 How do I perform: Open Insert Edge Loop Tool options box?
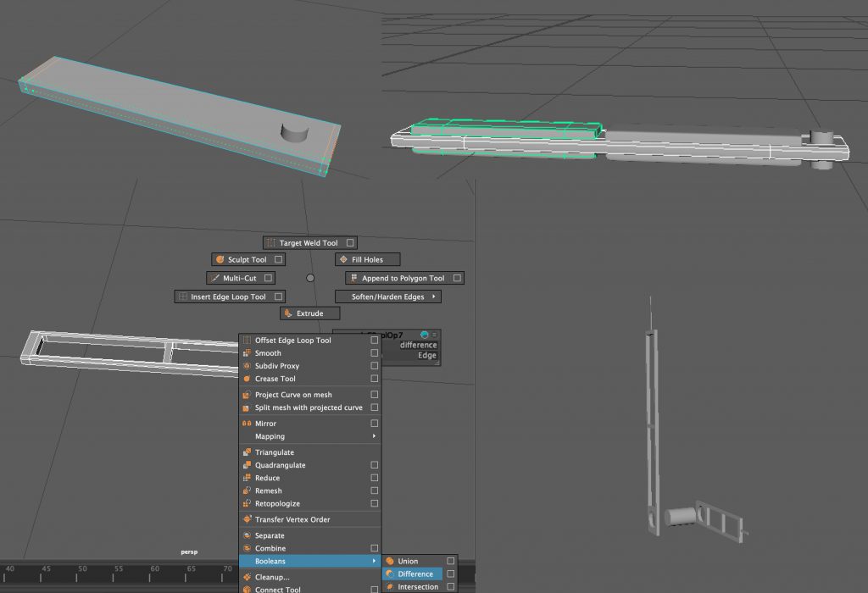click(278, 296)
